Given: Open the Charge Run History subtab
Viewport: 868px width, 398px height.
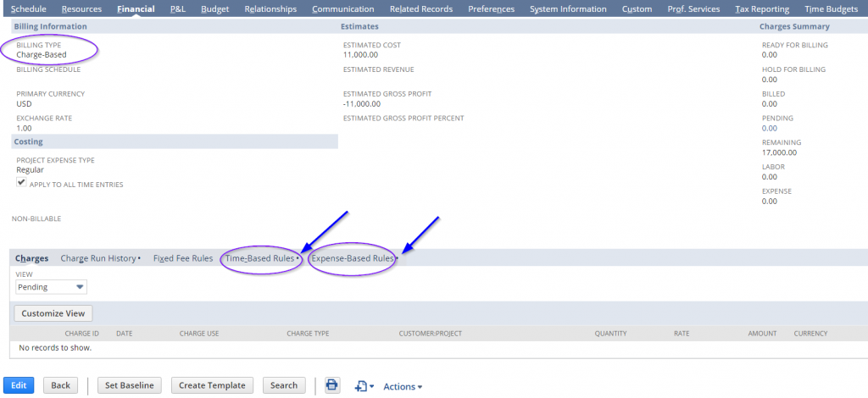Looking at the screenshot, I should [98, 258].
